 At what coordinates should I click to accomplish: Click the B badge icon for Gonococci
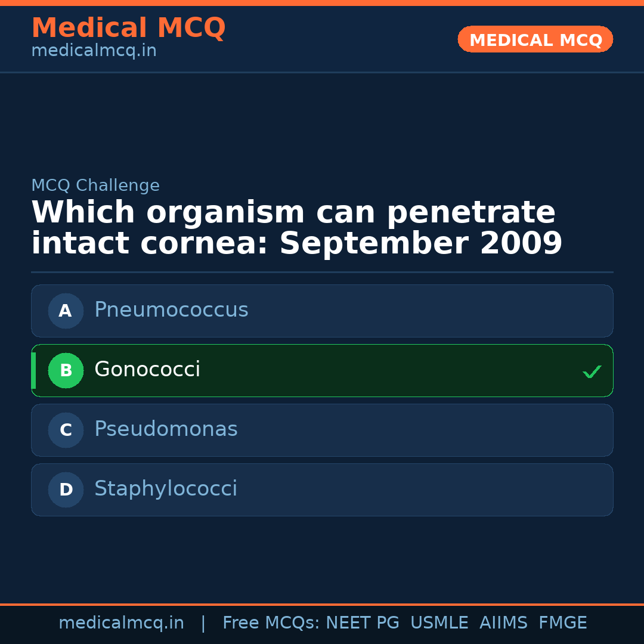coord(66,370)
